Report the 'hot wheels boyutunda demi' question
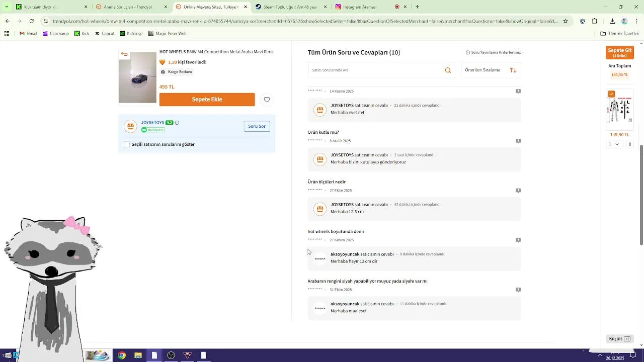Screen dimensions: 644x362 (518, 240)
